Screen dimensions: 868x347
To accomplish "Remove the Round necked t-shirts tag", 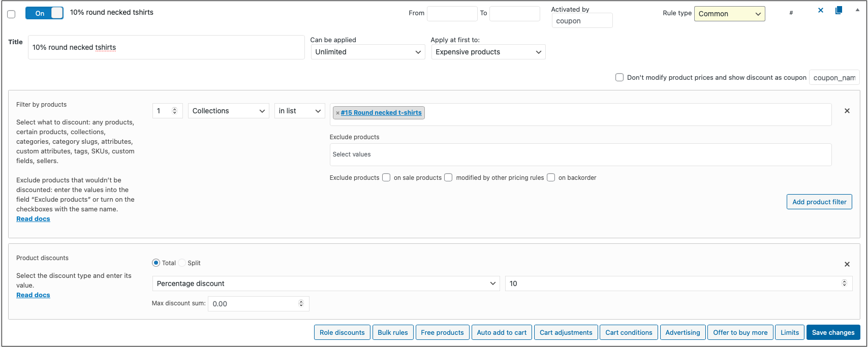I will tap(337, 113).
